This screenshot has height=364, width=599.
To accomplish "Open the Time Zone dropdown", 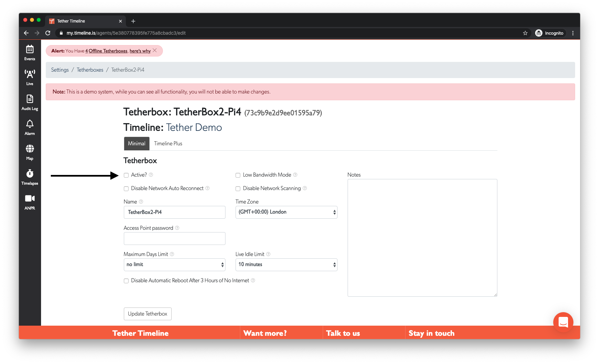I will (x=286, y=212).
